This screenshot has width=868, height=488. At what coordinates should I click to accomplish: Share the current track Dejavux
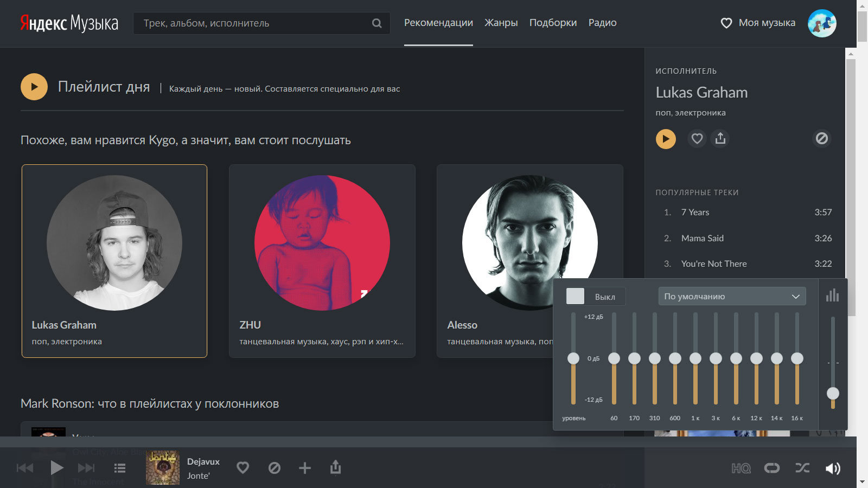click(x=336, y=467)
